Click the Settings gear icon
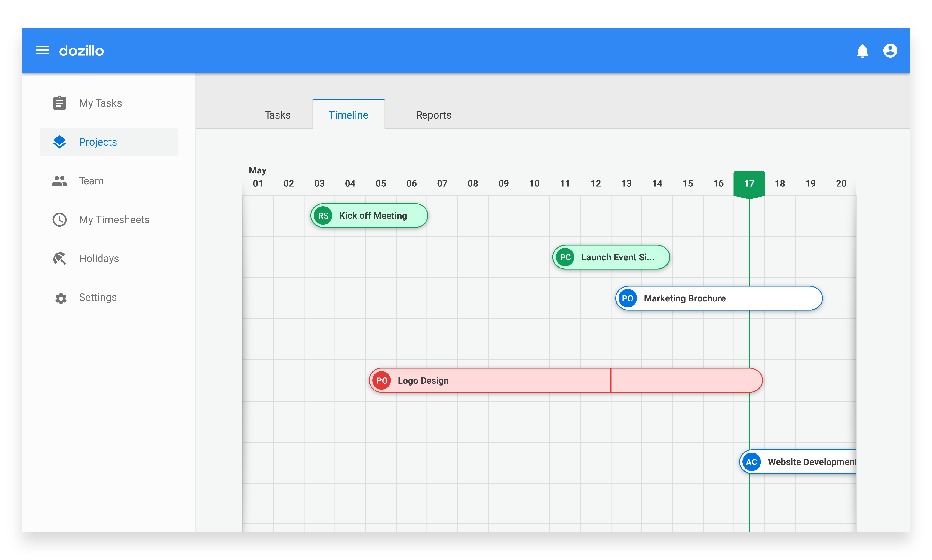 pyautogui.click(x=61, y=298)
